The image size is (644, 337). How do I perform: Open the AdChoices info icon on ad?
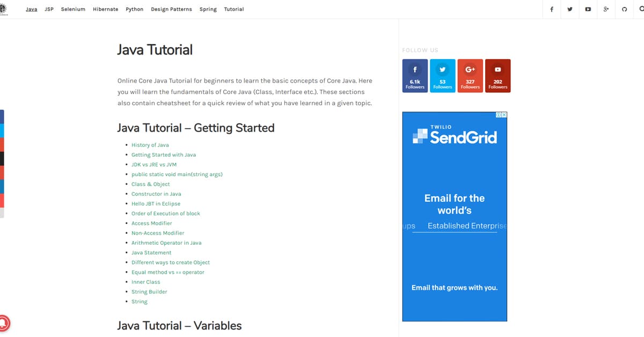pos(499,115)
